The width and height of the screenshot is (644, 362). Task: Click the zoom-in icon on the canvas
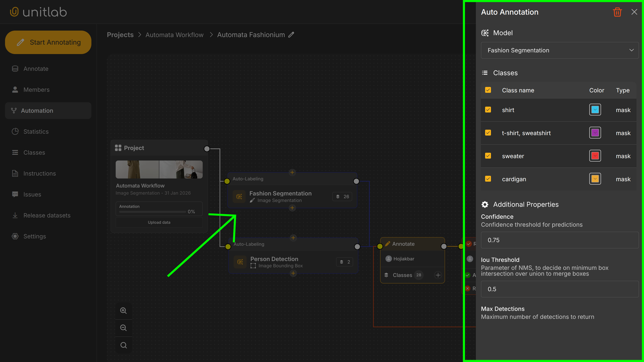coord(124,310)
